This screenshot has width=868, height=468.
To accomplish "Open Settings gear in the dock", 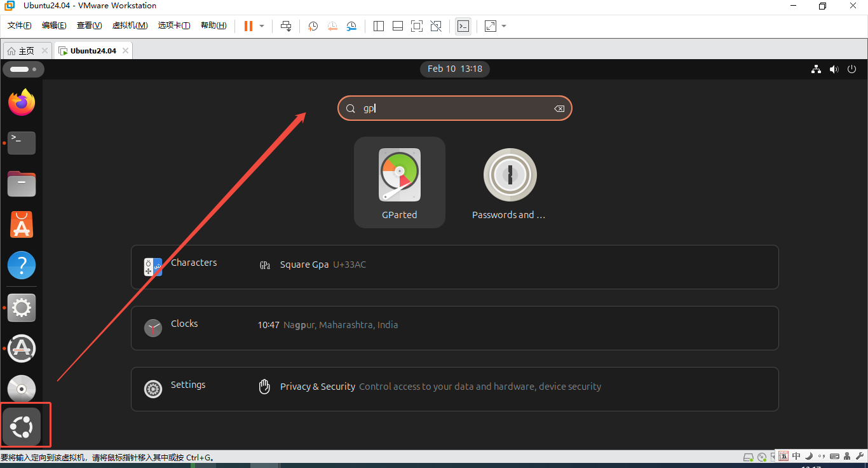I will pyautogui.click(x=22, y=308).
